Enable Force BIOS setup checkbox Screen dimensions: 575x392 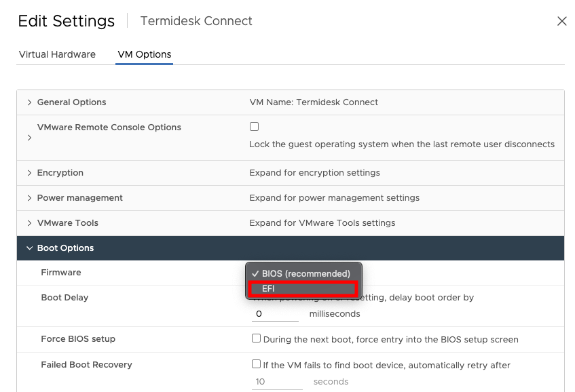click(x=257, y=338)
